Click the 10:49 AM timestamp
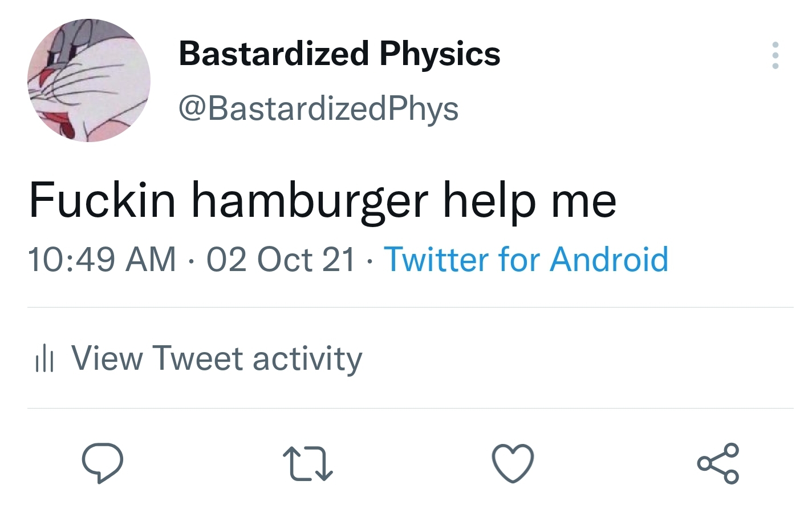812x513 pixels. click(x=102, y=260)
